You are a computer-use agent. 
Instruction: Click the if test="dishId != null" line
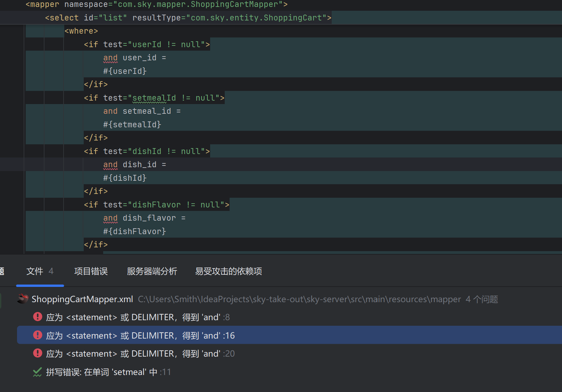(x=147, y=151)
